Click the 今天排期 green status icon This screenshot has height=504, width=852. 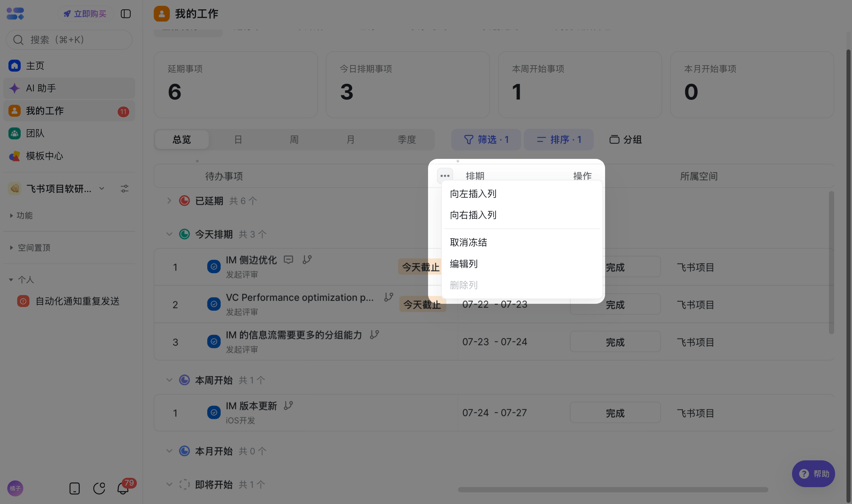point(184,234)
